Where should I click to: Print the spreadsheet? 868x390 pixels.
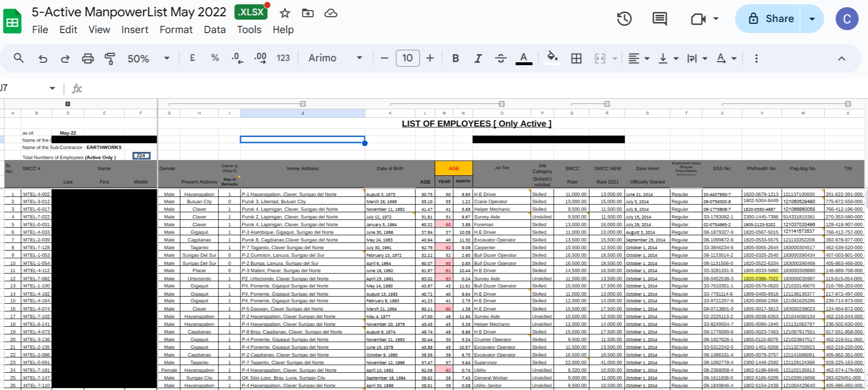88,58
